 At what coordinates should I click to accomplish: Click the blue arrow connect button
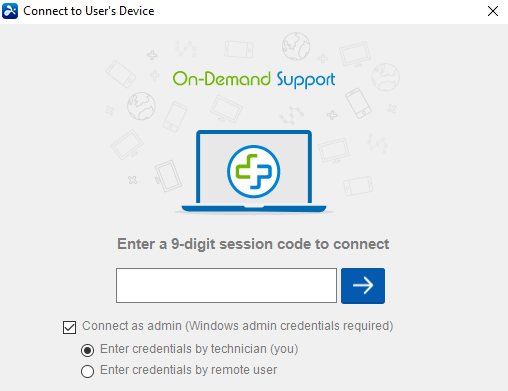363,286
